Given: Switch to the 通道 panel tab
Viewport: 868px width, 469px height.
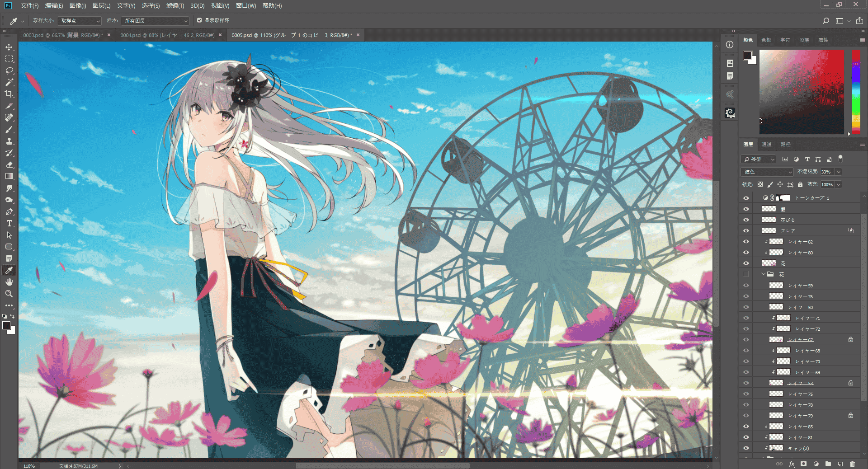Looking at the screenshot, I should [767, 145].
